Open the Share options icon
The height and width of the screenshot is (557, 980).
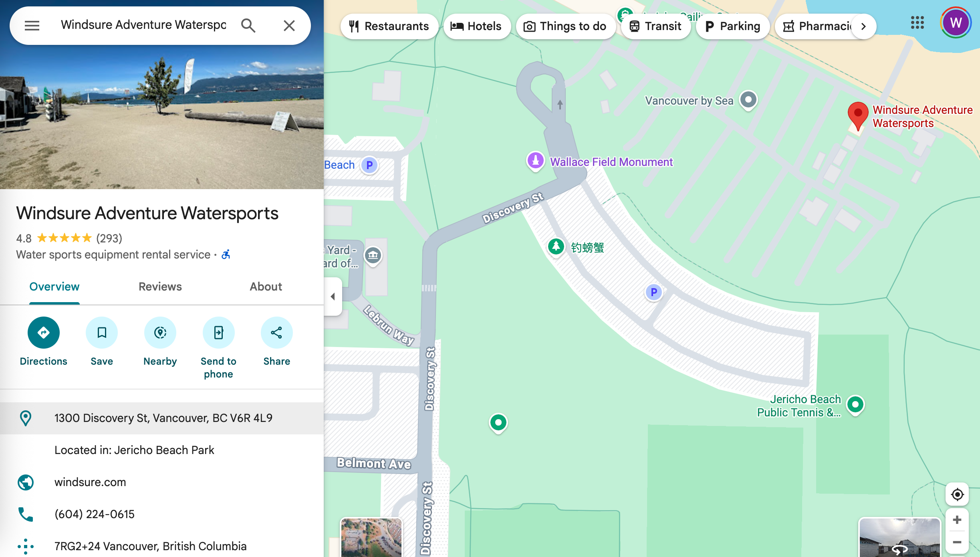point(277,333)
